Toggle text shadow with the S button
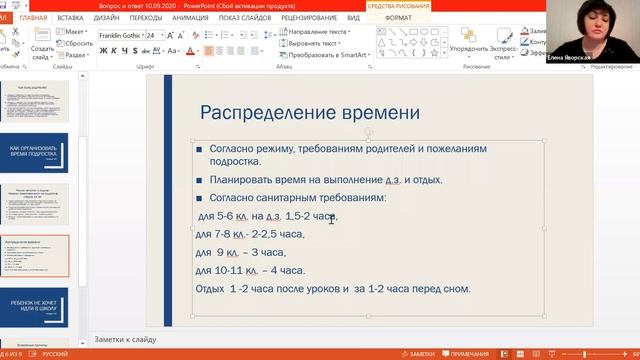640x360 pixels. 135,51
